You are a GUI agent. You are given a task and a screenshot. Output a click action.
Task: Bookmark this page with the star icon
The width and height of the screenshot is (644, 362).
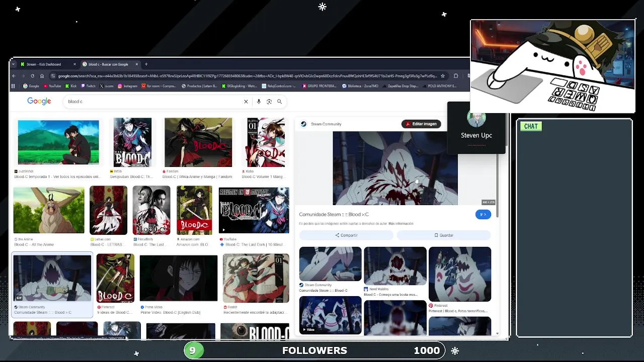[x=443, y=76]
